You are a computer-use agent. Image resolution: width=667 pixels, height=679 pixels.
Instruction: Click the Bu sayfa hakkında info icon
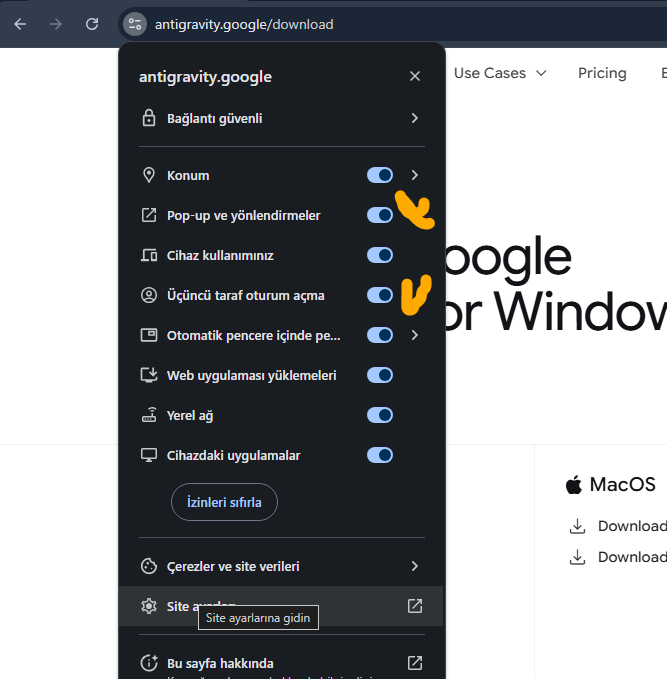pyautogui.click(x=149, y=663)
